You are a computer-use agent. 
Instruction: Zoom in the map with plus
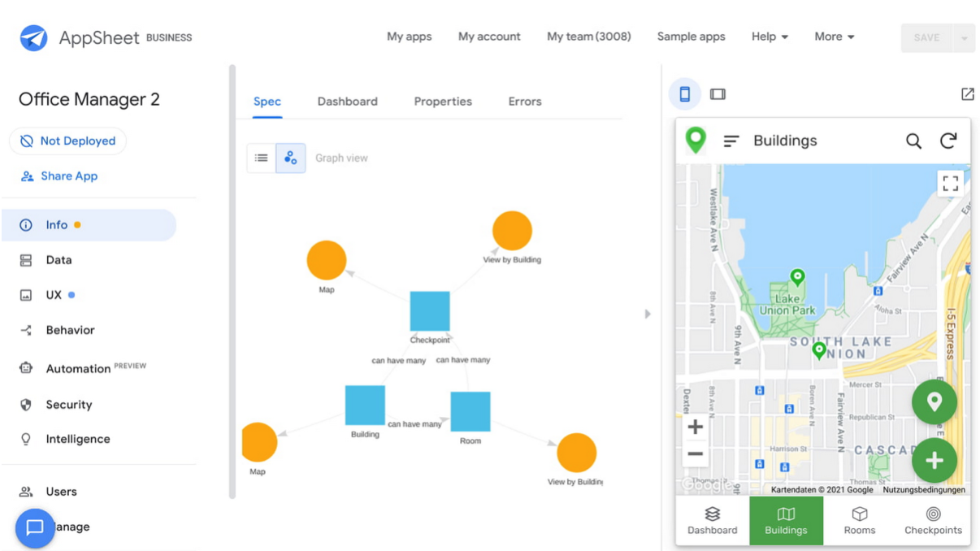point(696,427)
